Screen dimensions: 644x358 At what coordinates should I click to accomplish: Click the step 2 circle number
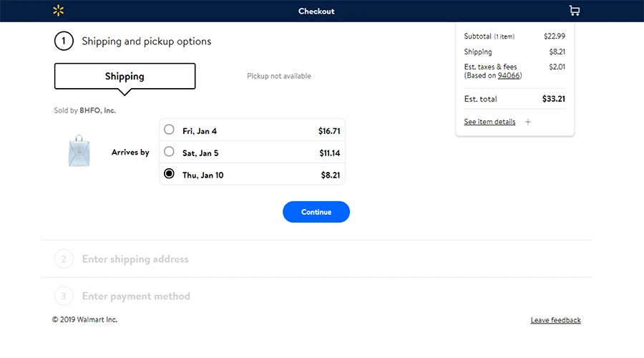point(64,259)
